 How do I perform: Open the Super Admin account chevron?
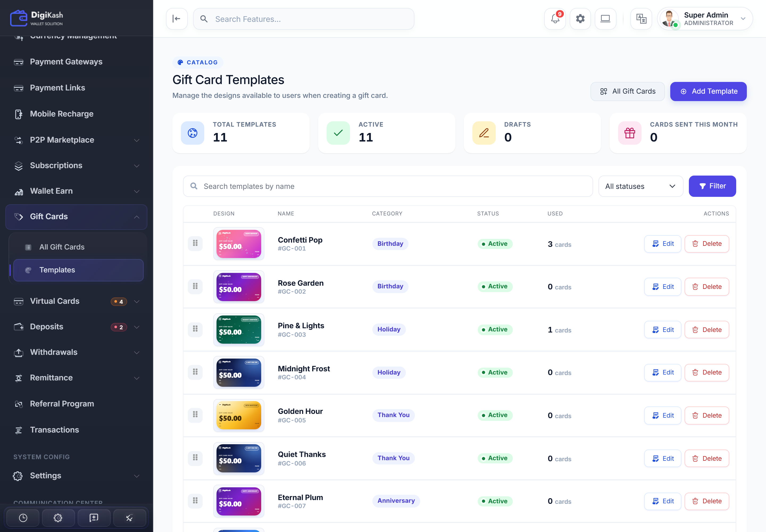(x=743, y=19)
